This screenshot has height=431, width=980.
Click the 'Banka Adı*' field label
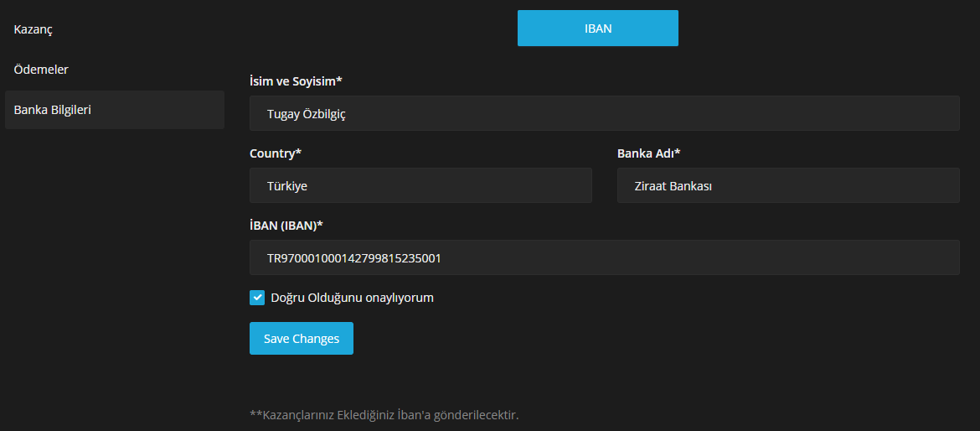pos(648,153)
